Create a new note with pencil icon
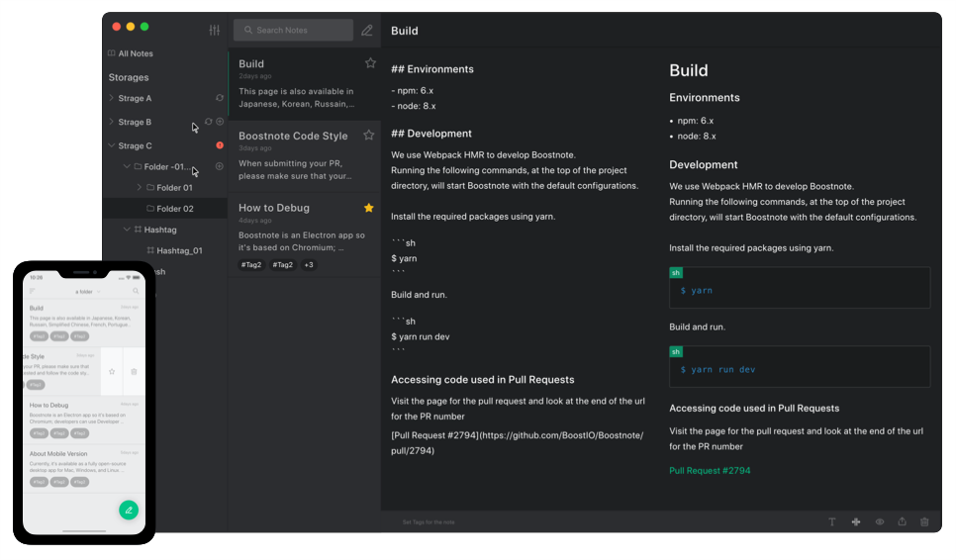The height and width of the screenshot is (560, 956). (366, 30)
